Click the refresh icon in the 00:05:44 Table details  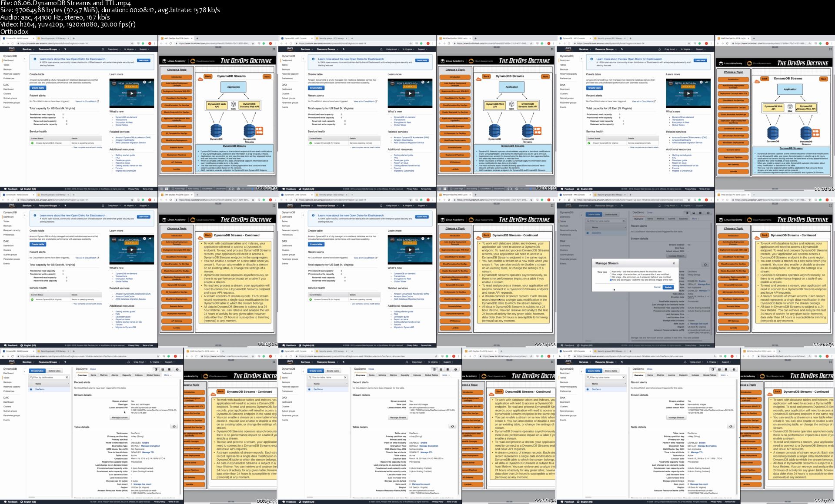coord(174,426)
